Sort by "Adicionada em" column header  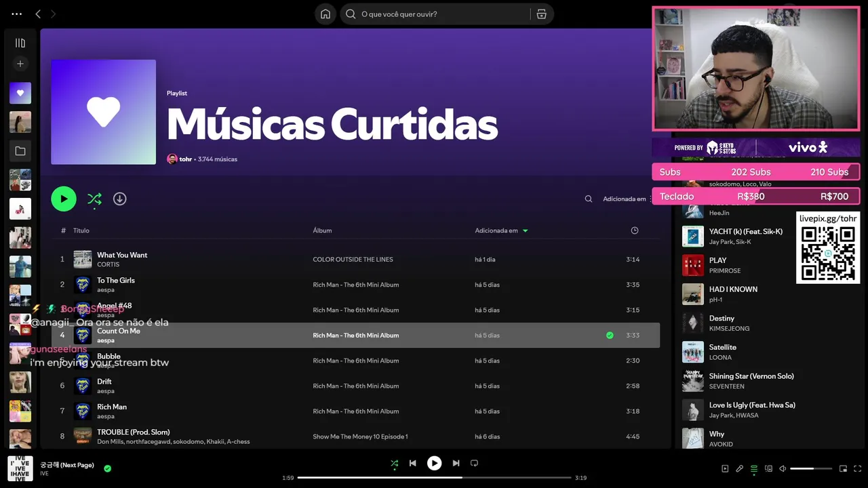tap(501, 230)
